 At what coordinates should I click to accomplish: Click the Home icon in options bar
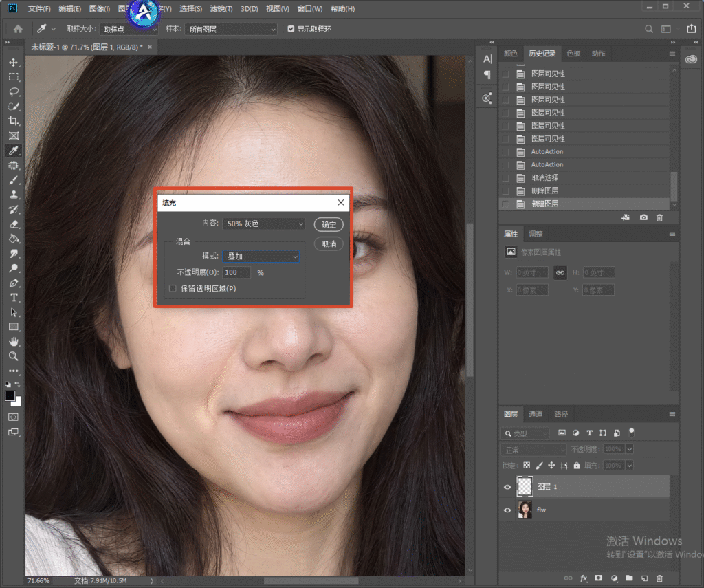point(18,29)
